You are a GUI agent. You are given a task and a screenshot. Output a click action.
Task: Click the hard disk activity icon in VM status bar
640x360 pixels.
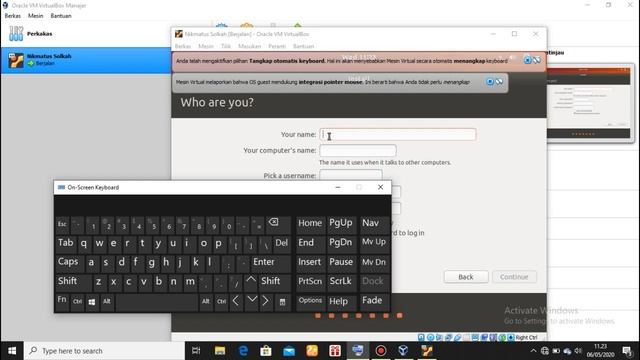tap(421, 337)
